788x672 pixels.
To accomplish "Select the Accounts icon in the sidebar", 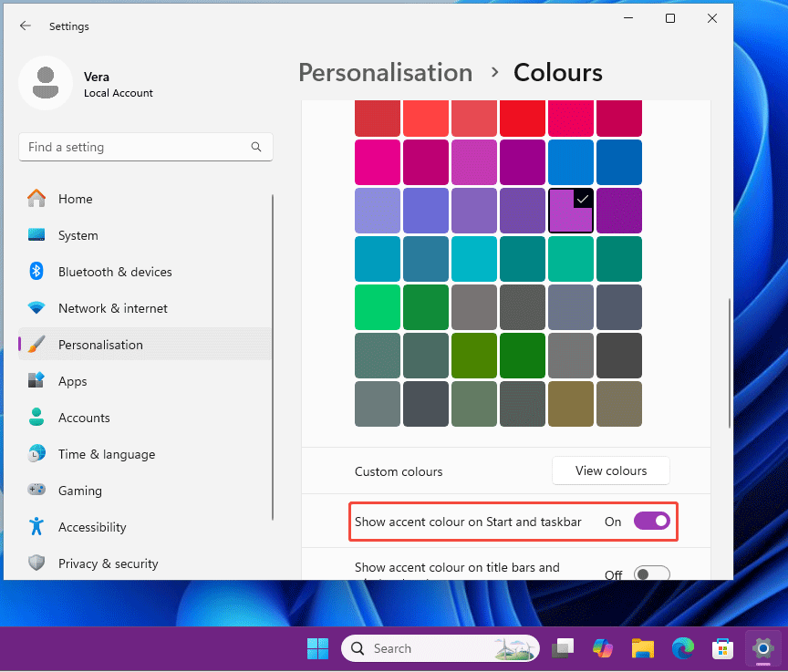I will click(36, 418).
